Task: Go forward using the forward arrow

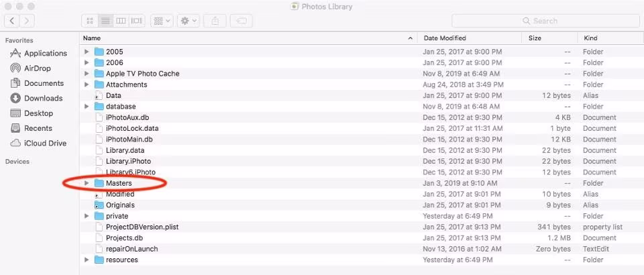Action: click(27, 21)
